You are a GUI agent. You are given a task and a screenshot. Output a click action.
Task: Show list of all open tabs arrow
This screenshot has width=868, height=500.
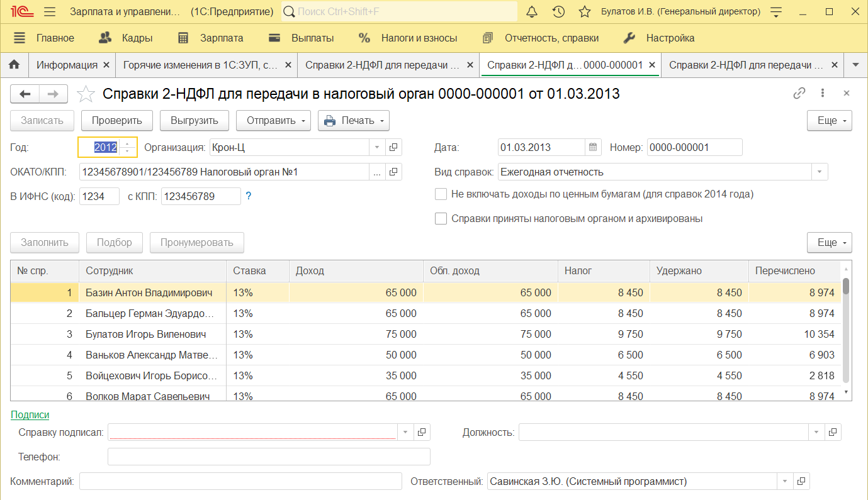point(855,65)
